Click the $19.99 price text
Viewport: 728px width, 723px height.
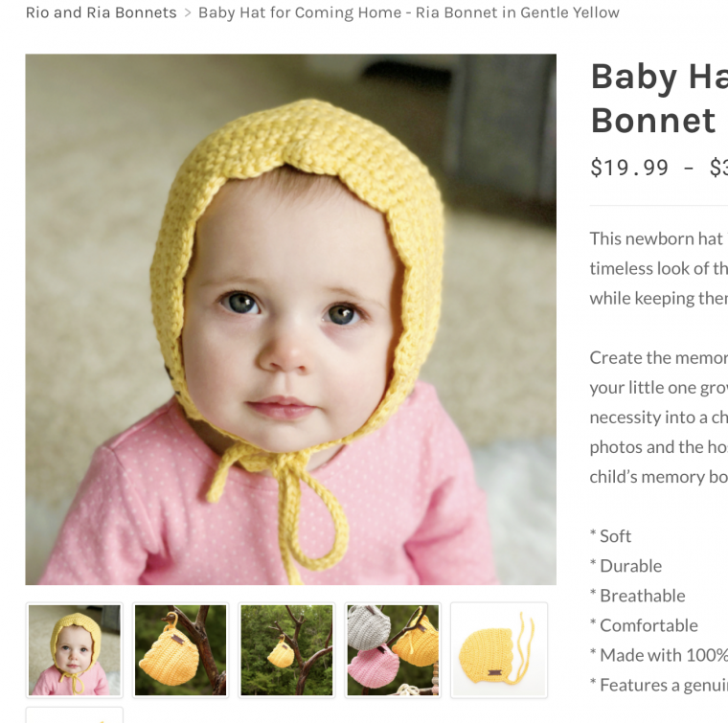(629, 167)
